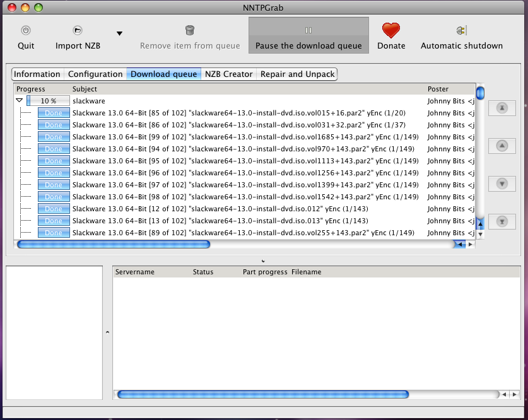Click the move-to-top queue arrow button
Viewport: 528px width, 420px height.
pyautogui.click(x=502, y=108)
